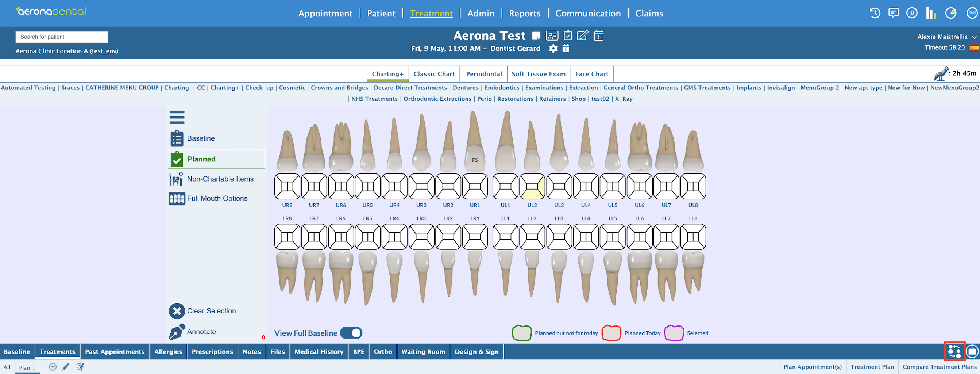The height and width of the screenshot is (374, 980).
Task: Open the Claims menu
Action: [649, 13]
